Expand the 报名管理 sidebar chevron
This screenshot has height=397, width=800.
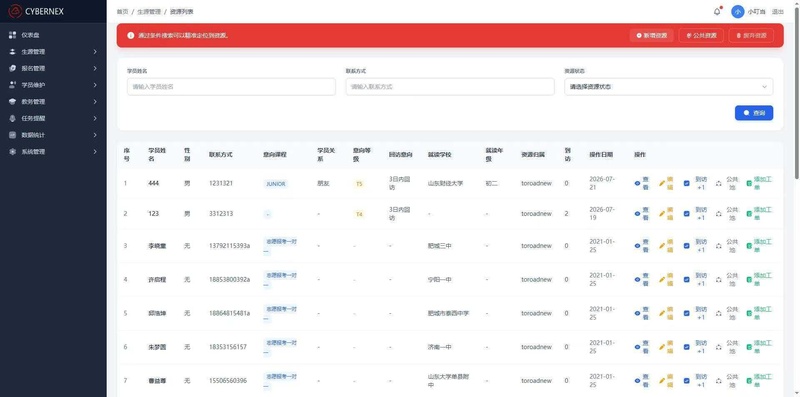click(x=95, y=68)
